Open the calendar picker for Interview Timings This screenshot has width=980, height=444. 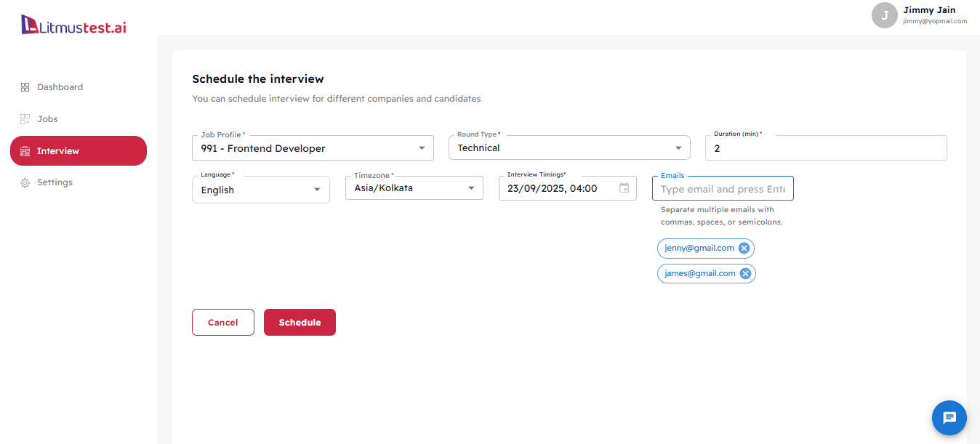pyautogui.click(x=624, y=187)
